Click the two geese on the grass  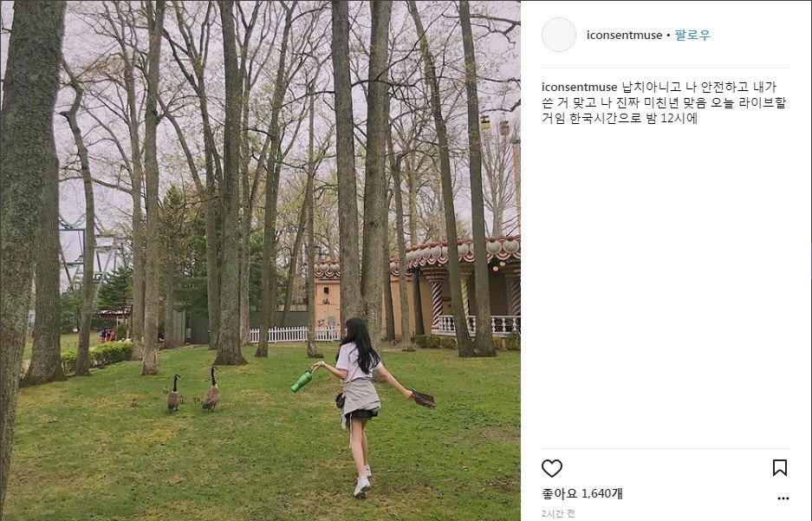tap(193, 390)
